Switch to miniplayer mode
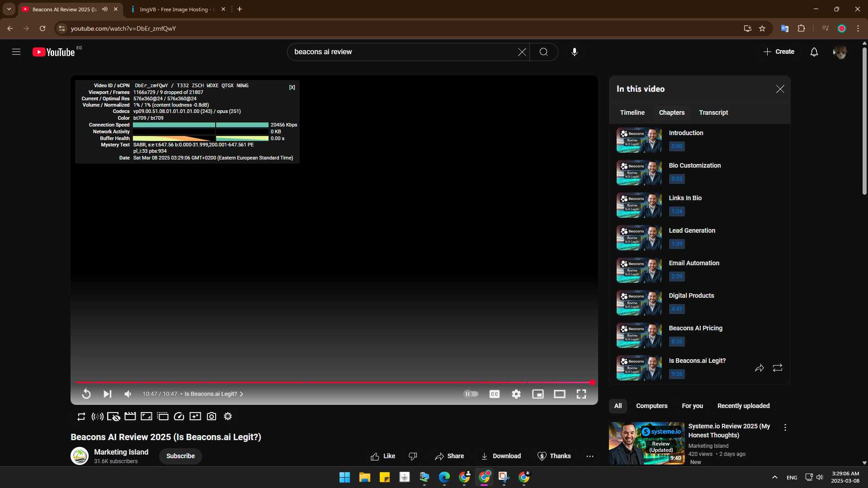 538,394
